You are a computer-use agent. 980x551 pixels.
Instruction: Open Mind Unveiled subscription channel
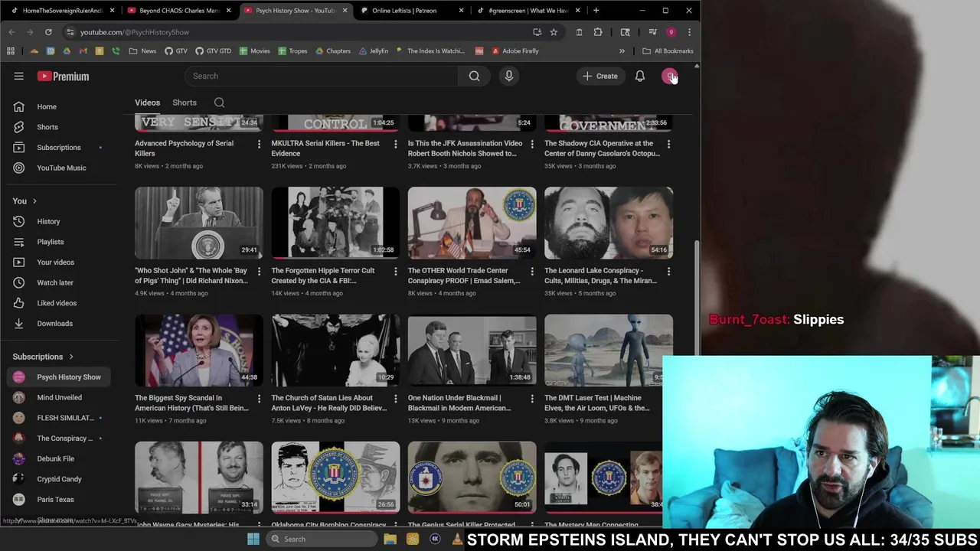[59, 397]
